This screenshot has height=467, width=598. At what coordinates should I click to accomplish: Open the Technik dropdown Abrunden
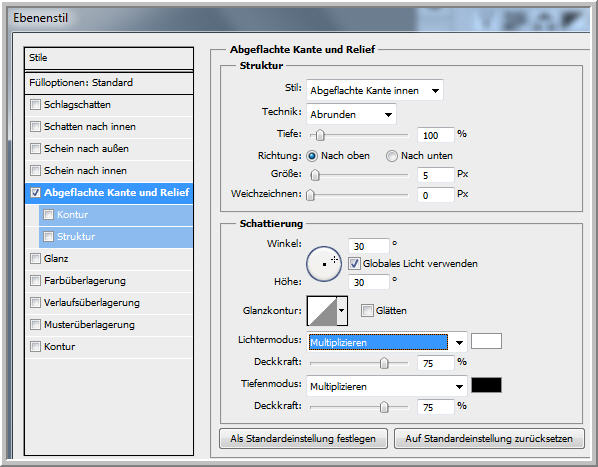pos(351,114)
